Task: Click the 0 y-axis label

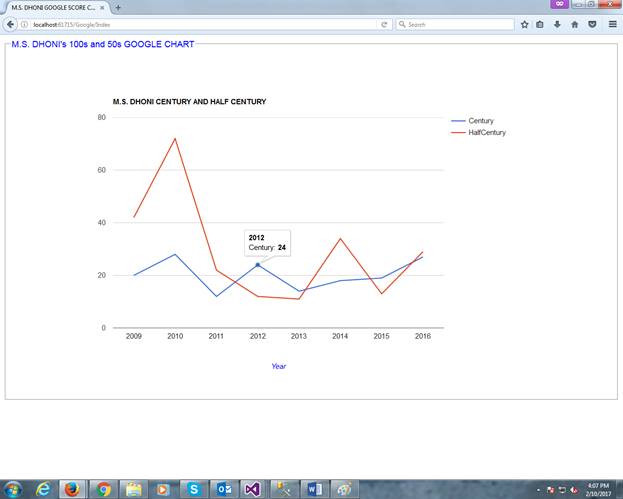Action: (104, 328)
